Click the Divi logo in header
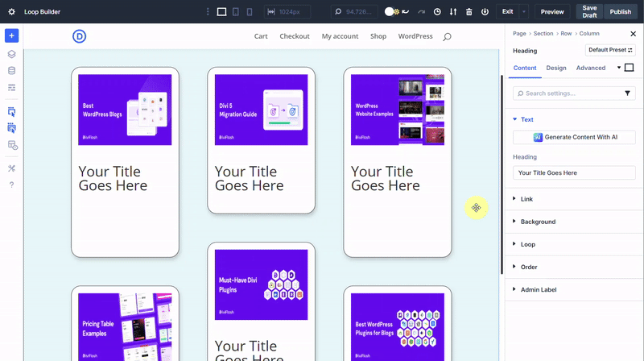Image resolution: width=644 pixels, height=361 pixels. click(79, 36)
